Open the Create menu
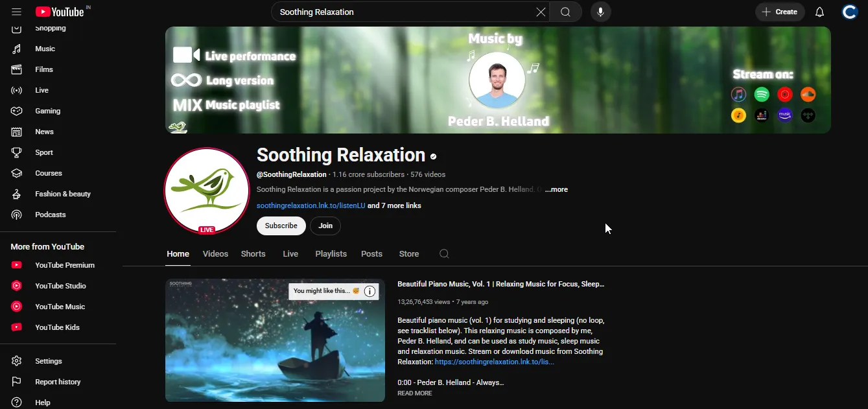Viewport: 868px width, 409px height. [780, 12]
